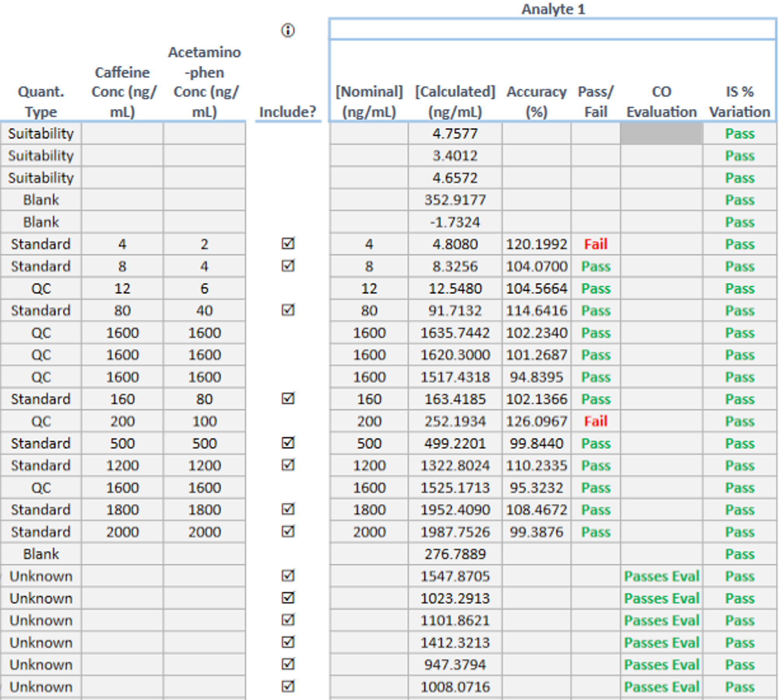
Task: Click the Fail cell for the 200 ng/mL QC
Action: [595, 421]
